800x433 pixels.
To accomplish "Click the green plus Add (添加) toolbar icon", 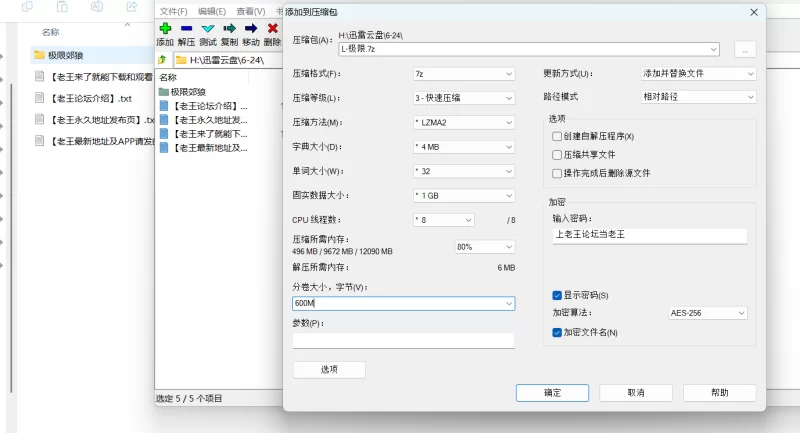I will pyautogui.click(x=165, y=29).
